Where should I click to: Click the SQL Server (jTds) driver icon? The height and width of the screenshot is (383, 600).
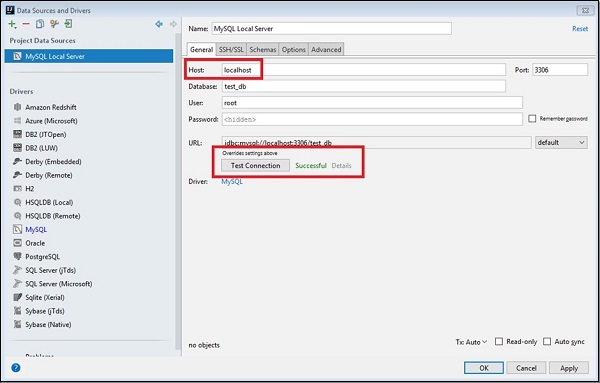tap(18, 270)
